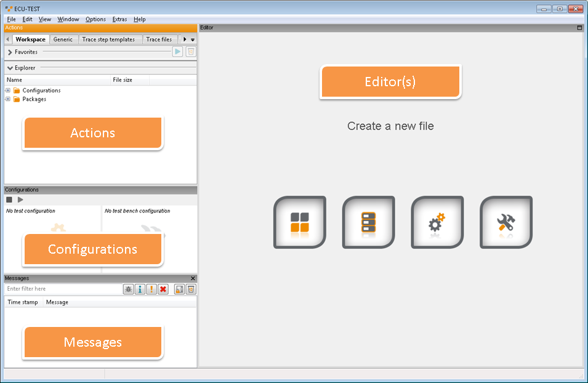Open the Window menu
The image size is (588, 383).
tap(68, 19)
